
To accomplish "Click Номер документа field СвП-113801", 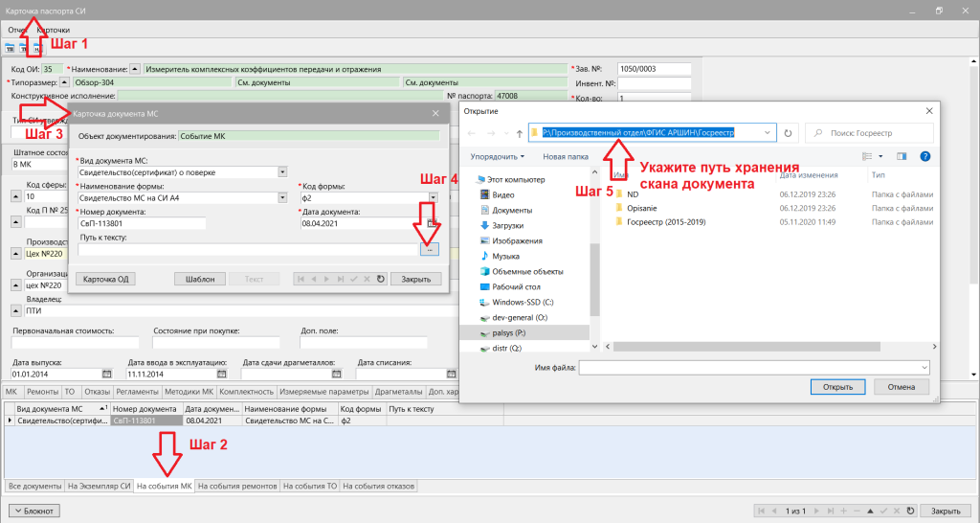I will click(x=142, y=223).
